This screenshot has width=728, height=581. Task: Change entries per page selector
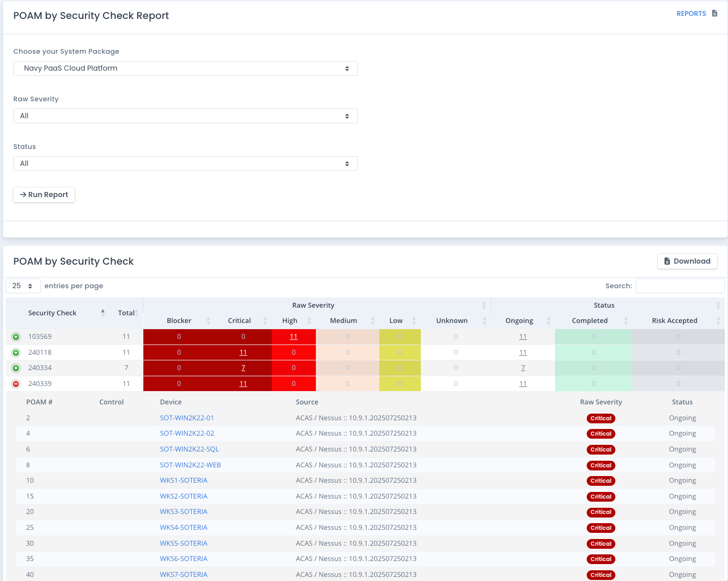(23, 286)
